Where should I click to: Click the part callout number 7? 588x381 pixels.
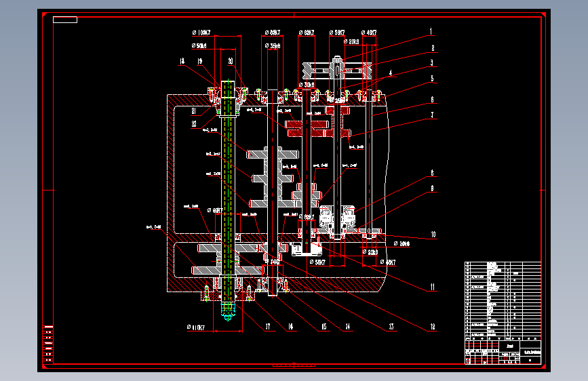click(432, 115)
